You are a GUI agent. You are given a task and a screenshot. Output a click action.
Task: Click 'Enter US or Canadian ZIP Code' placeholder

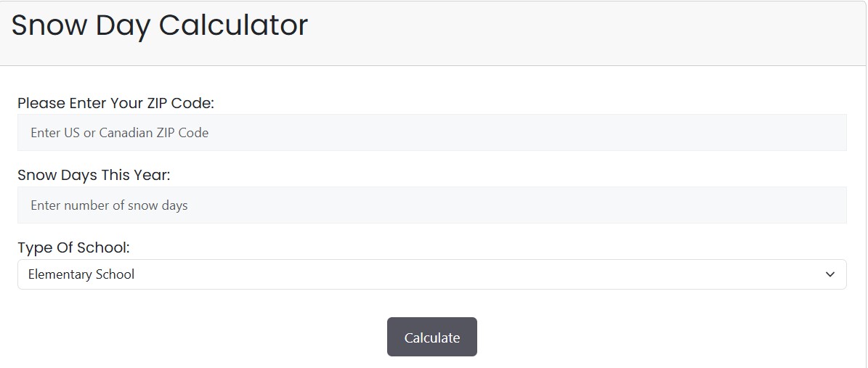[120, 133]
